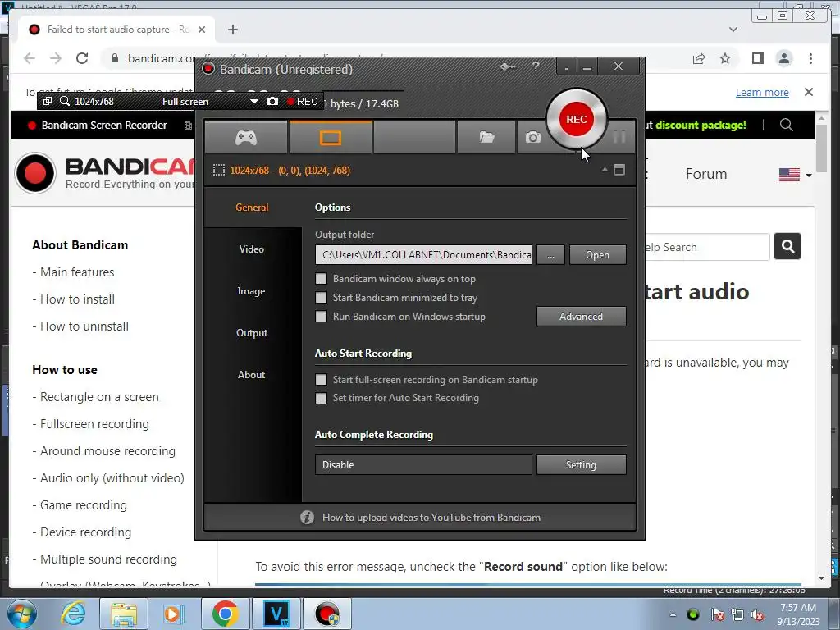This screenshot has height=630, width=840.
Task: Enable Start Bandicam minimized to tray
Action: click(321, 297)
